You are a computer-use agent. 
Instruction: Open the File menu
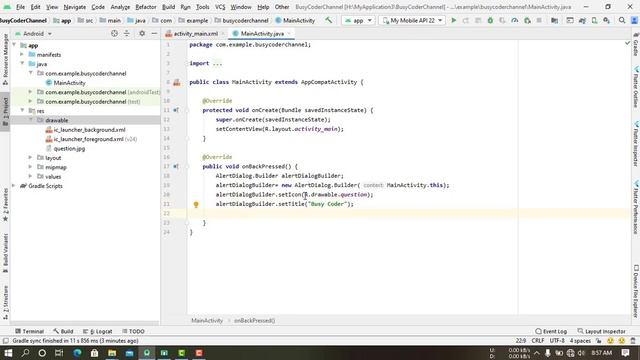20,7
